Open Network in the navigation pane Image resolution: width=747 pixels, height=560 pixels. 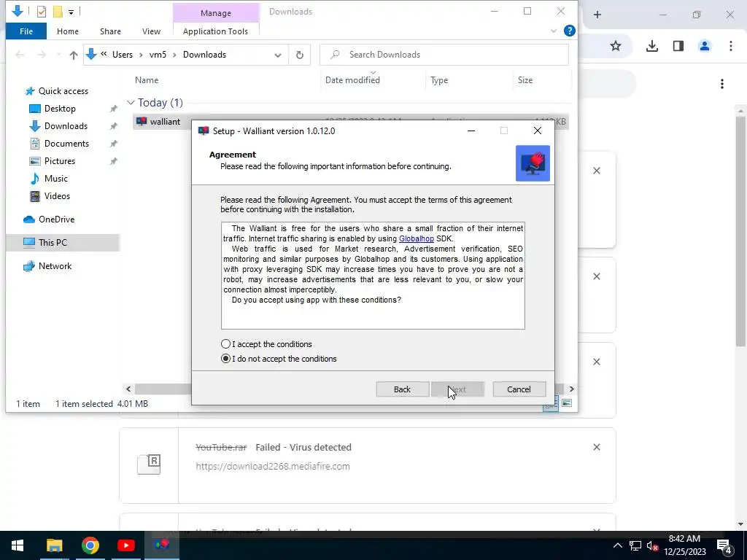55,265
